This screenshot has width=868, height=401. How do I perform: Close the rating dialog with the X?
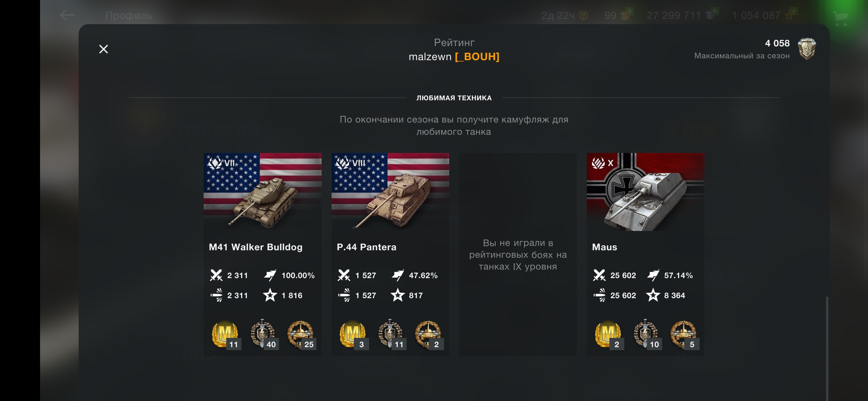[103, 49]
